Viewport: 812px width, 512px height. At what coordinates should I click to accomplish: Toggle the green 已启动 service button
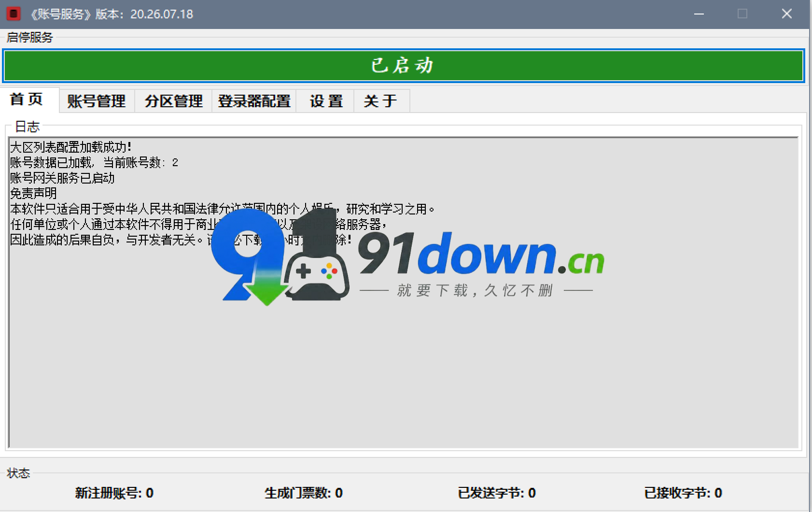[403, 66]
